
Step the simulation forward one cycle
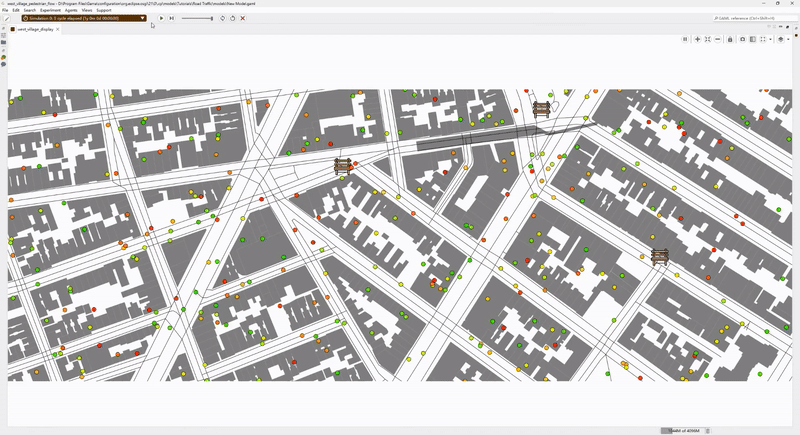click(172, 18)
